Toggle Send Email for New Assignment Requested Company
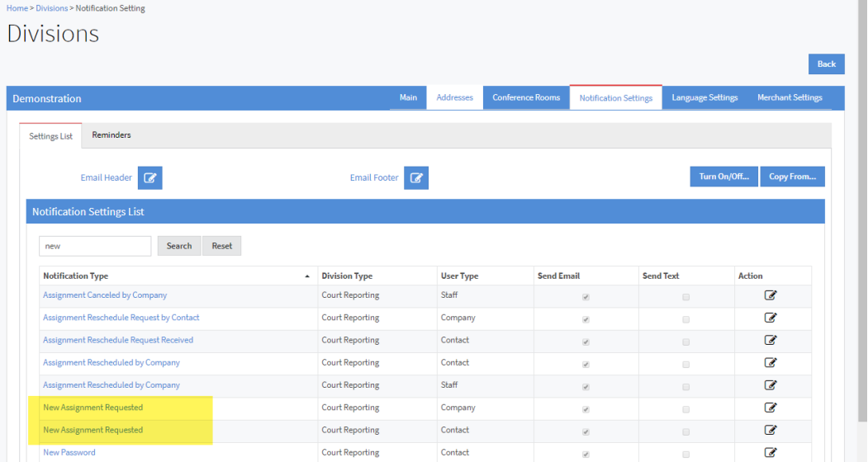 click(x=586, y=409)
